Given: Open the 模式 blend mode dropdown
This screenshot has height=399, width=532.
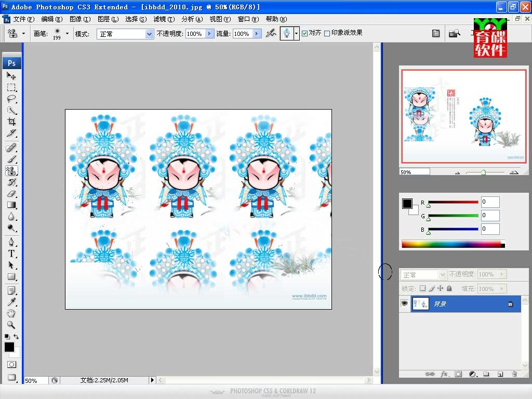Looking at the screenshot, I should pyautogui.click(x=149, y=34).
